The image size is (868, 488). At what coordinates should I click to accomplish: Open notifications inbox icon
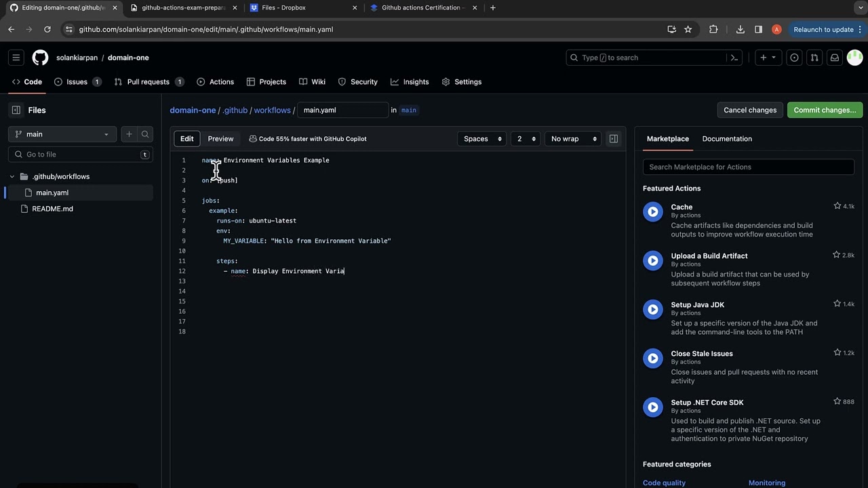[x=835, y=58]
